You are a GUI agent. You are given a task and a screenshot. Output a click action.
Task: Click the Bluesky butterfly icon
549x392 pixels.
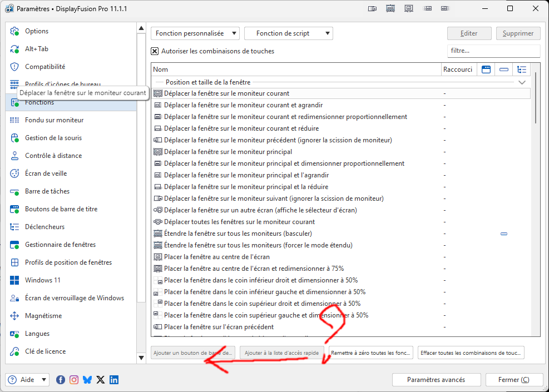pyautogui.click(x=87, y=380)
